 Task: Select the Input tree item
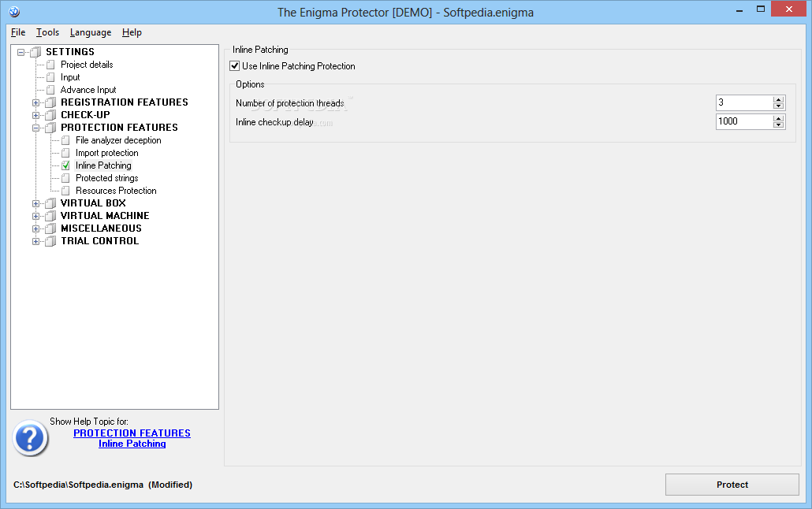[x=70, y=77]
